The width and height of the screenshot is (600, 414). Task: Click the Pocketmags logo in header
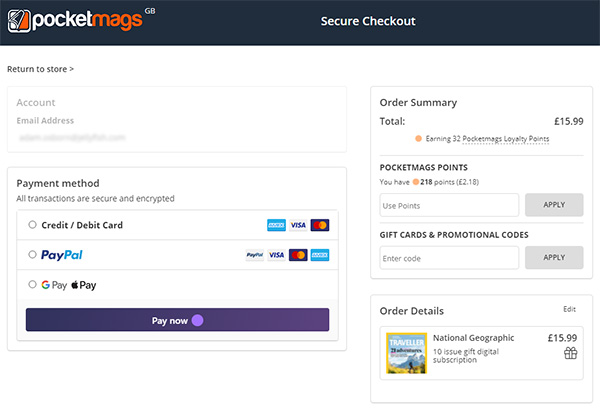pyautogui.click(x=80, y=20)
